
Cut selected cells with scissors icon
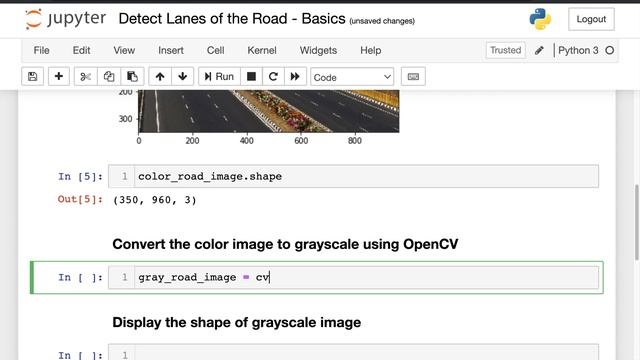pyautogui.click(x=86, y=76)
